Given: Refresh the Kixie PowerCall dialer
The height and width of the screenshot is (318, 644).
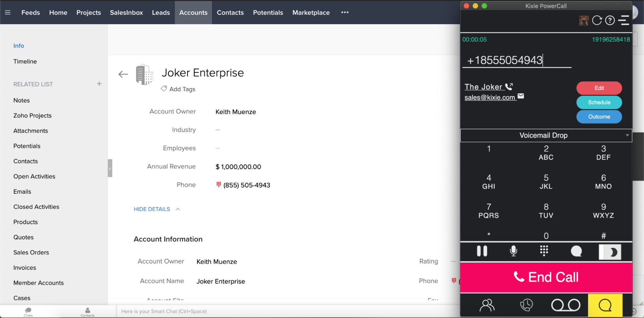Looking at the screenshot, I should click(x=597, y=20).
